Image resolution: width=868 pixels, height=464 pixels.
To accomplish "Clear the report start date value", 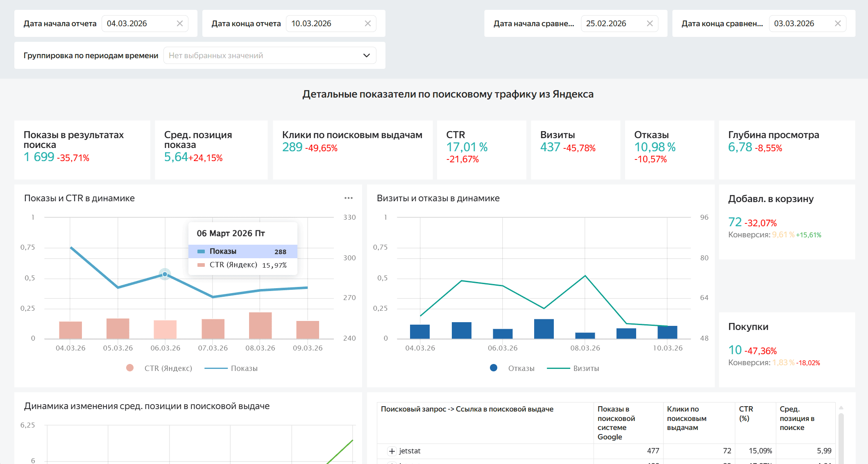I will 179,24.
